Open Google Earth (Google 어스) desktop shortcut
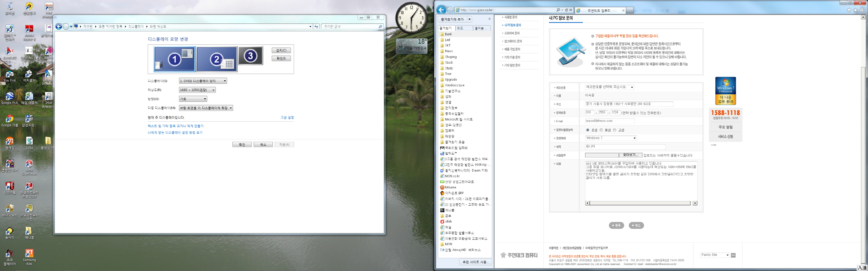The image size is (868, 271). (x=10, y=98)
